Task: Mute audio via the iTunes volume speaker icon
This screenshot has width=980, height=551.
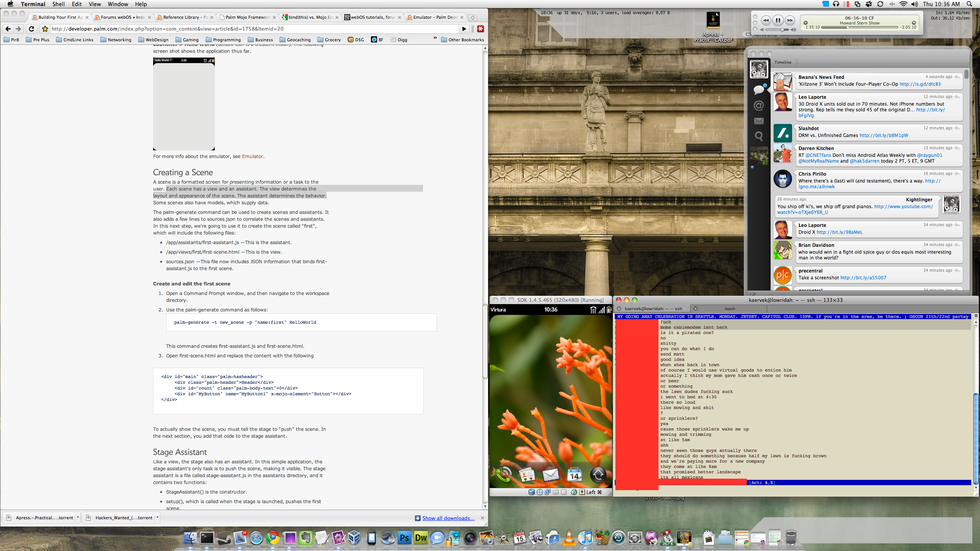Action: coord(763,29)
